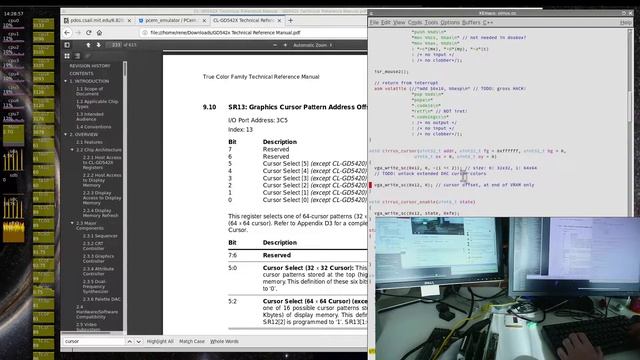Viewport: 640px width, 360px height.
Task: Close the pdos.csail.mit.edu tab
Action: 129,20
